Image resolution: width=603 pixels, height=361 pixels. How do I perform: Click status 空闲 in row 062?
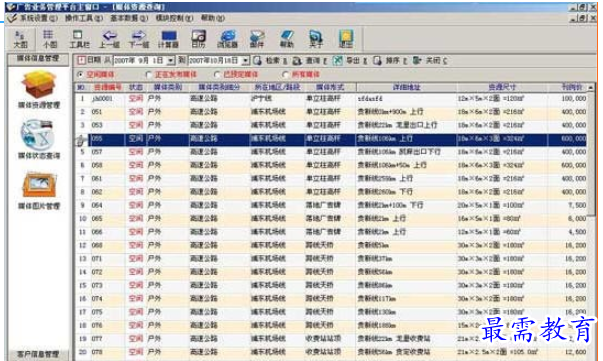[136, 192]
